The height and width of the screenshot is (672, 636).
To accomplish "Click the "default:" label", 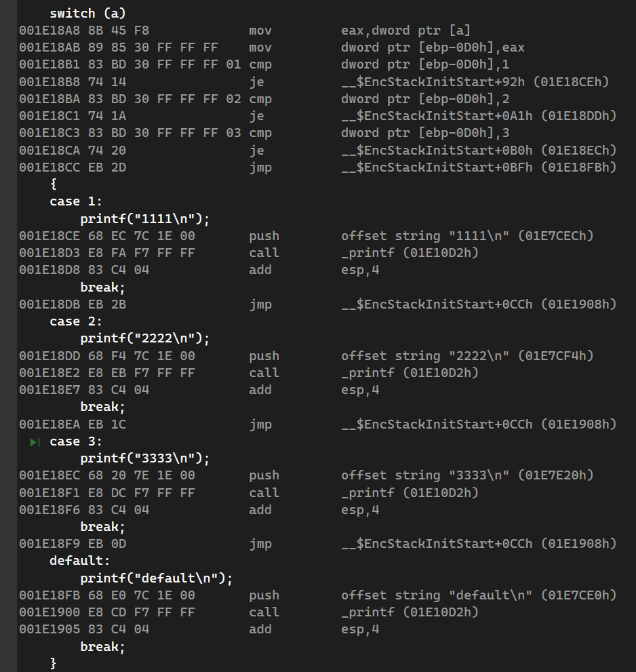I will [x=79, y=561].
